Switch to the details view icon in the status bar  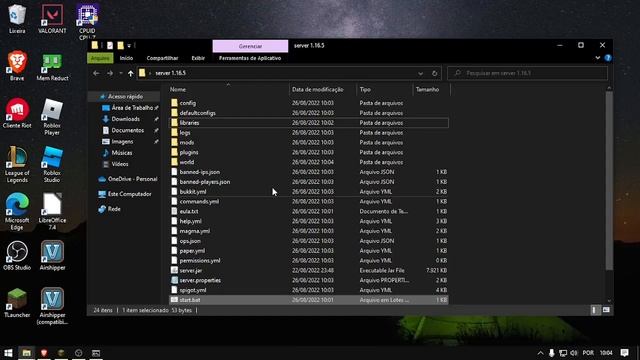coord(594,310)
